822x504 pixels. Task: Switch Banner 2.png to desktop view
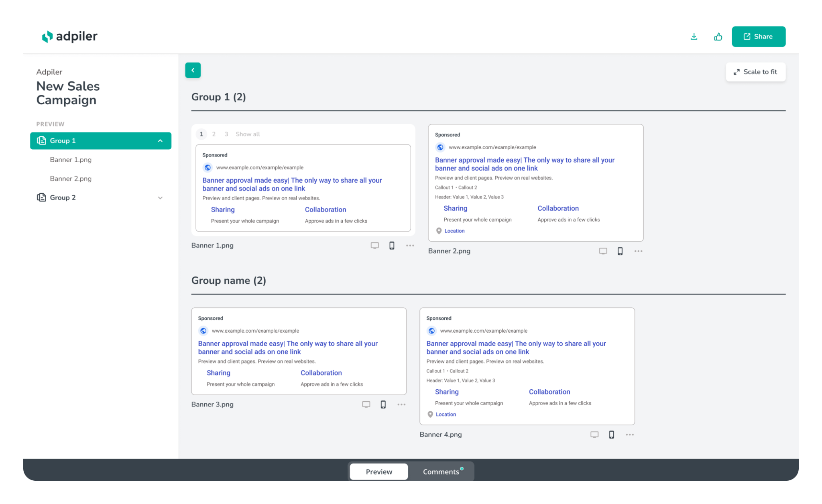click(x=603, y=251)
